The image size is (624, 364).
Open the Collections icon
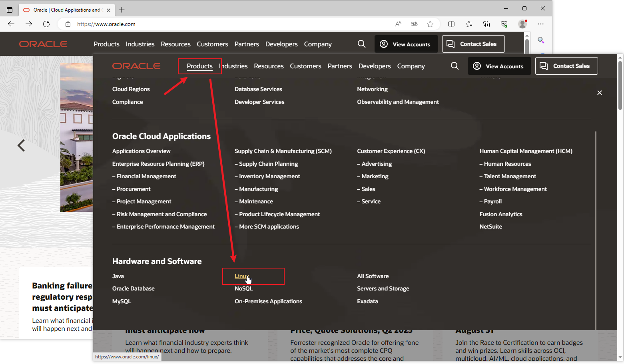pos(486,24)
